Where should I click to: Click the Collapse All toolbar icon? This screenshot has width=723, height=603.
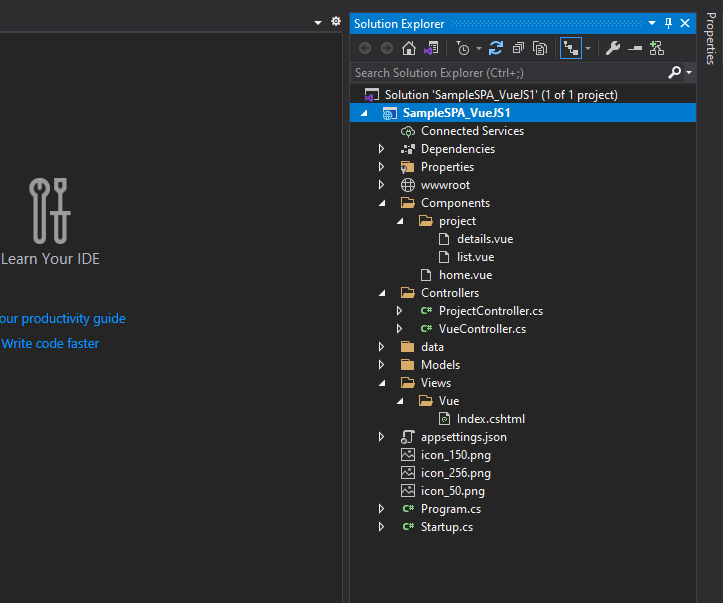[518, 48]
